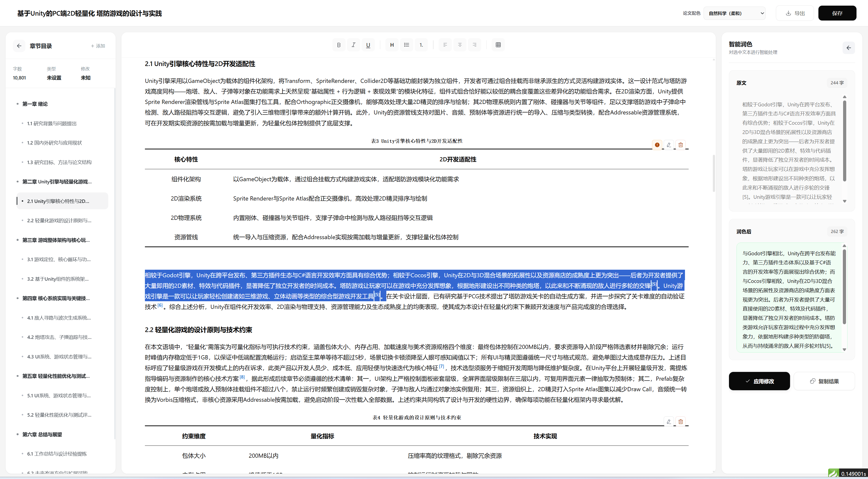The width and height of the screenshot is (868, 479).
Task: Click the 资源管线 table cell
Action: click(186, 237)
